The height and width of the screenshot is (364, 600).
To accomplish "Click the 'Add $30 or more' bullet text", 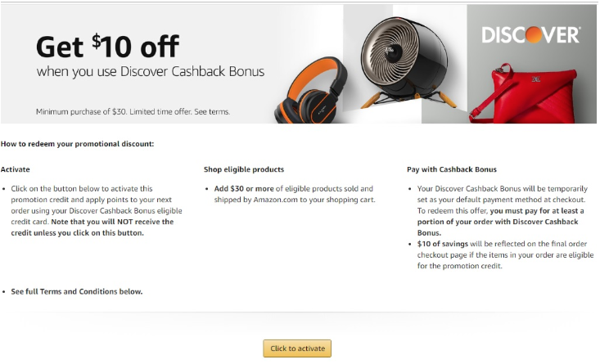I will (245, 189).
